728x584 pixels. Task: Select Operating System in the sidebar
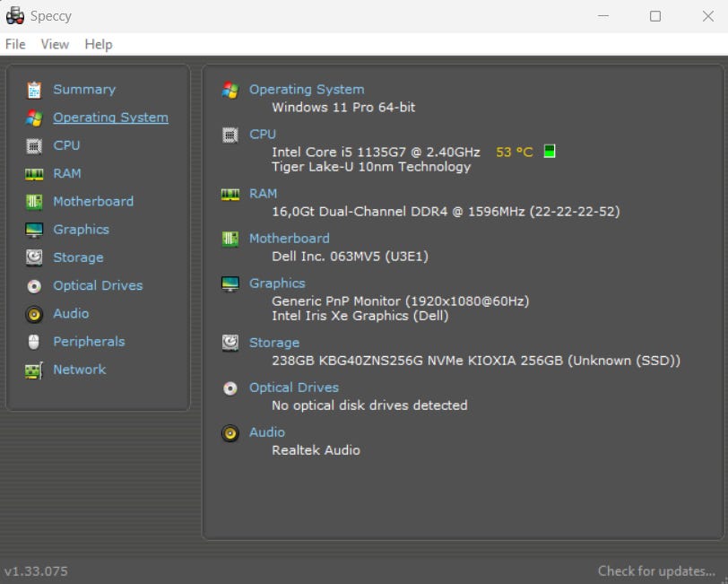coord(110,118)
